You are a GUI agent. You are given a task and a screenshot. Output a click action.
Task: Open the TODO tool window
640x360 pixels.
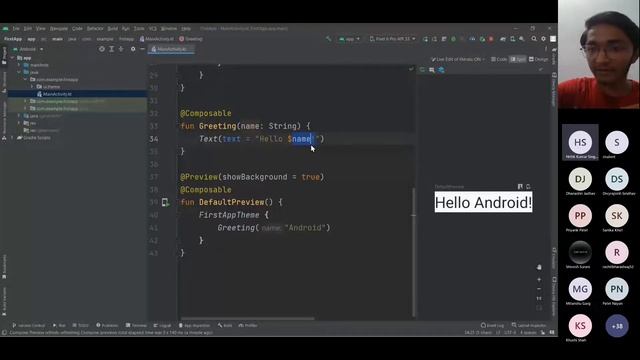tap(80, 325)
